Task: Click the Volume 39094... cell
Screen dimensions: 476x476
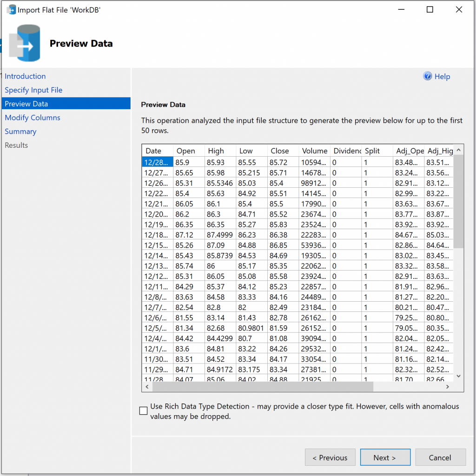Action: [x=315, y=338]
